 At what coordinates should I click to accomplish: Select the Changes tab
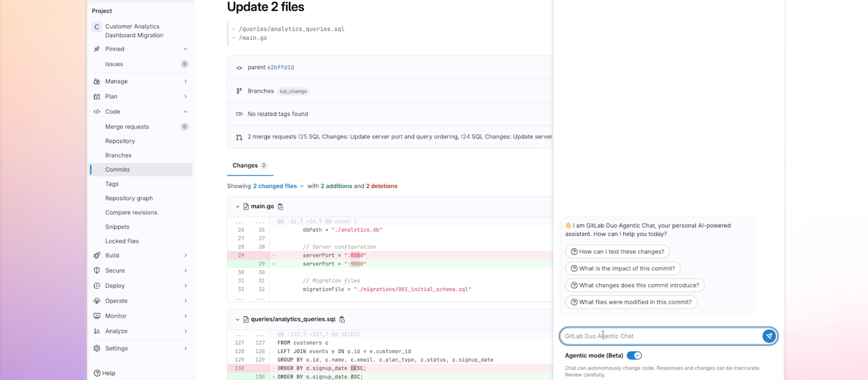click(x=250, y=165)
